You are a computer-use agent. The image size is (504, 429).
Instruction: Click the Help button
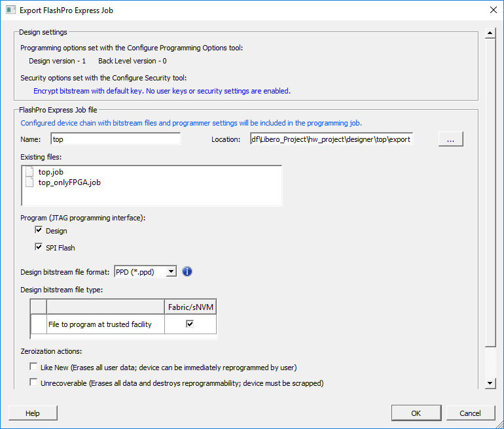33,413
